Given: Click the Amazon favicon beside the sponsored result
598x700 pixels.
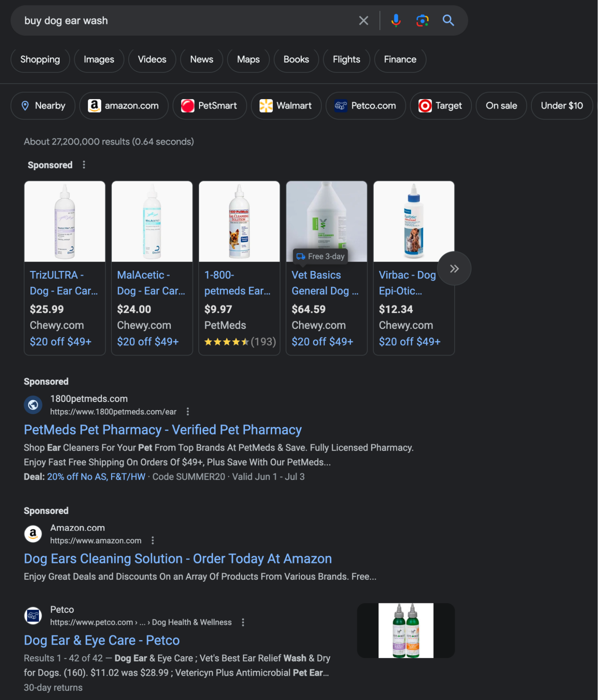Looking at the screenshot, I should click(33, 534).
